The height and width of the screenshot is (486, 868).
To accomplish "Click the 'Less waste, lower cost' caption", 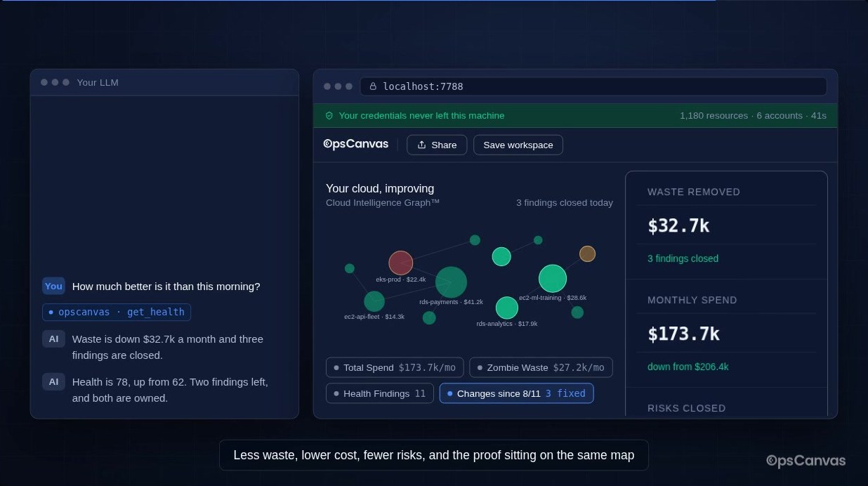I will 434,455.
